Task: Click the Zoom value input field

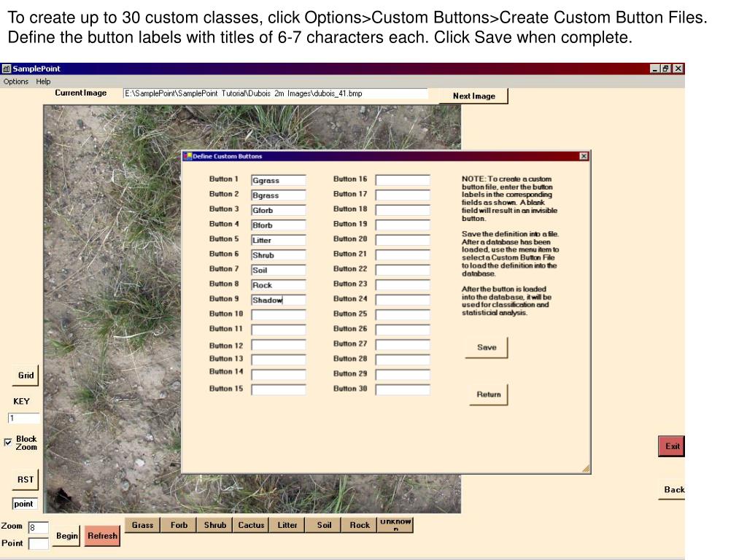Action: 38,527
